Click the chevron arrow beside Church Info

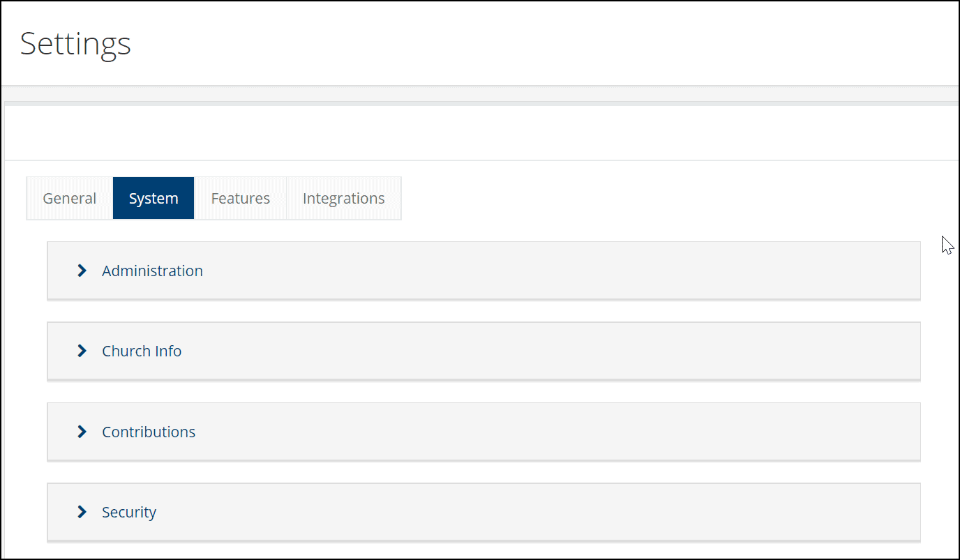pyautogui.click(x=82, y=351)
